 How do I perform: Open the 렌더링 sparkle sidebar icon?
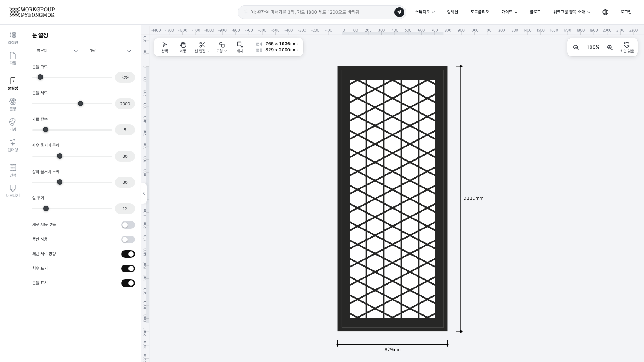pyautogui.click(x=13, y=145)
